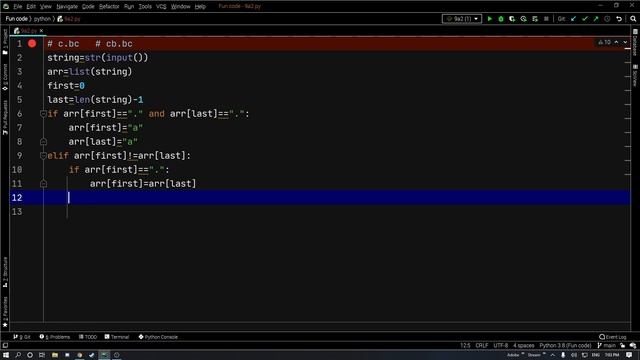Open the Structure tool window sidebar
Image resolution: width=640 pixels, height=360 pixels.
pyautogui.click(x=5, y=272)
